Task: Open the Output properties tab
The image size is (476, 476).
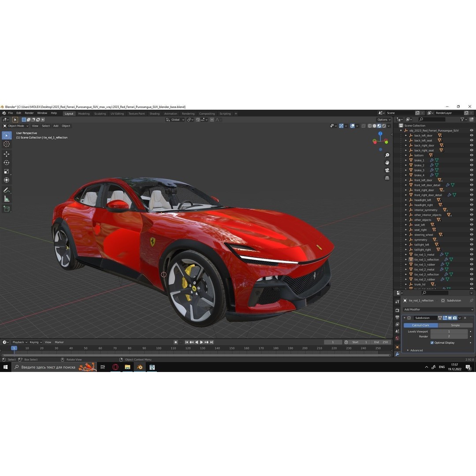Action: [x=398, y=317]
